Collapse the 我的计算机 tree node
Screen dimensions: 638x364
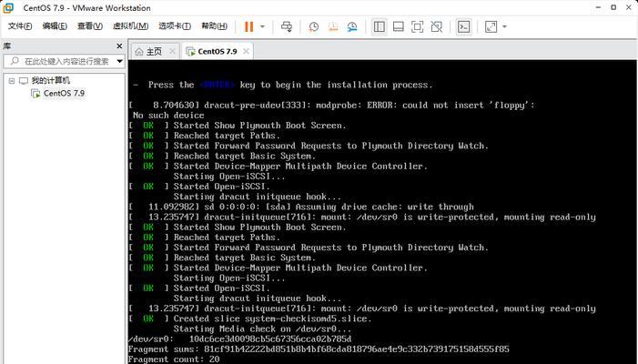(12, 80)
